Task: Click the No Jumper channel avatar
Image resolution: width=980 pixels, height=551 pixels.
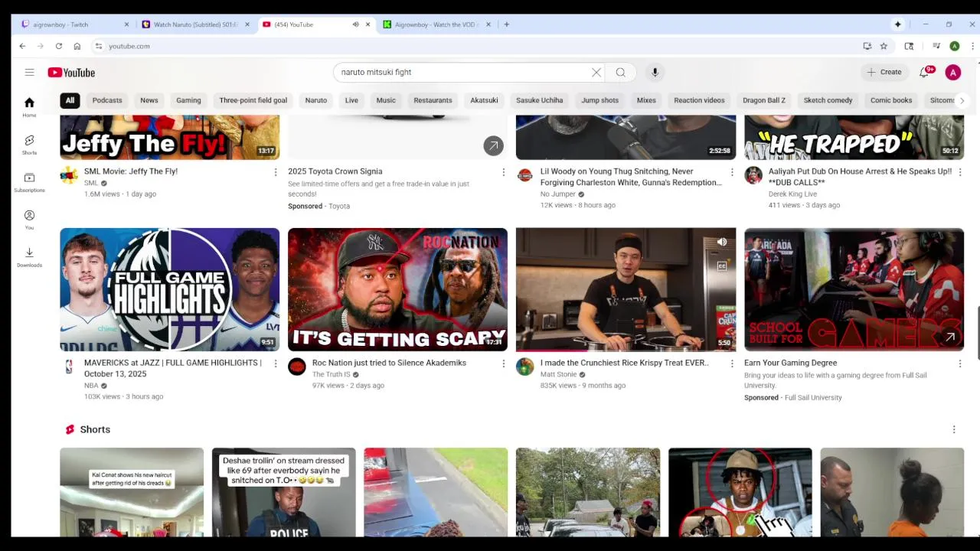Action: coord(525,175)
